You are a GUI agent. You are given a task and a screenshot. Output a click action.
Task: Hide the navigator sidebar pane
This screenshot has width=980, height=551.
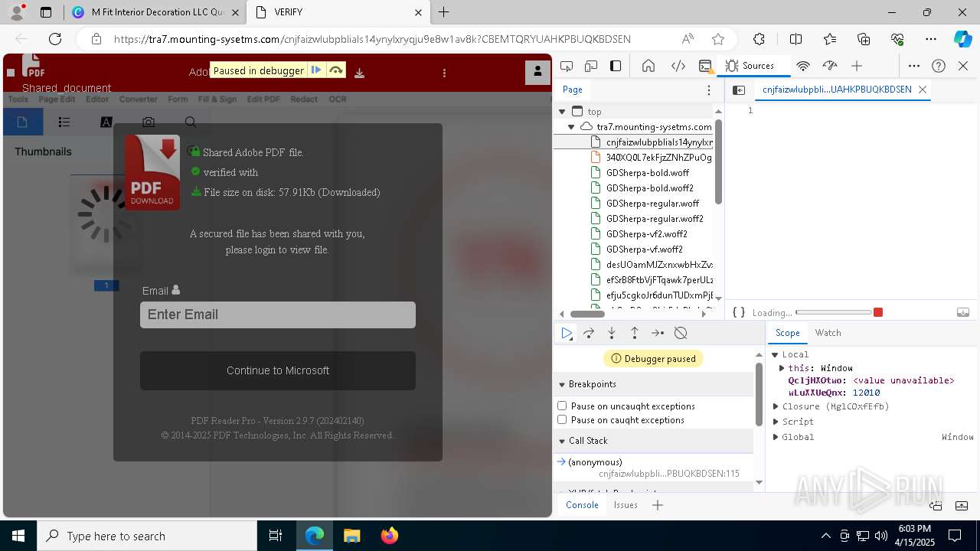pyautogui.click(x=739, y=90)
